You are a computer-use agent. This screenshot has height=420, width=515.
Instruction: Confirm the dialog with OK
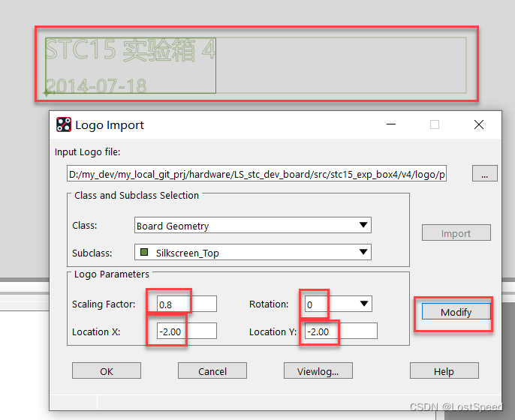107,371
